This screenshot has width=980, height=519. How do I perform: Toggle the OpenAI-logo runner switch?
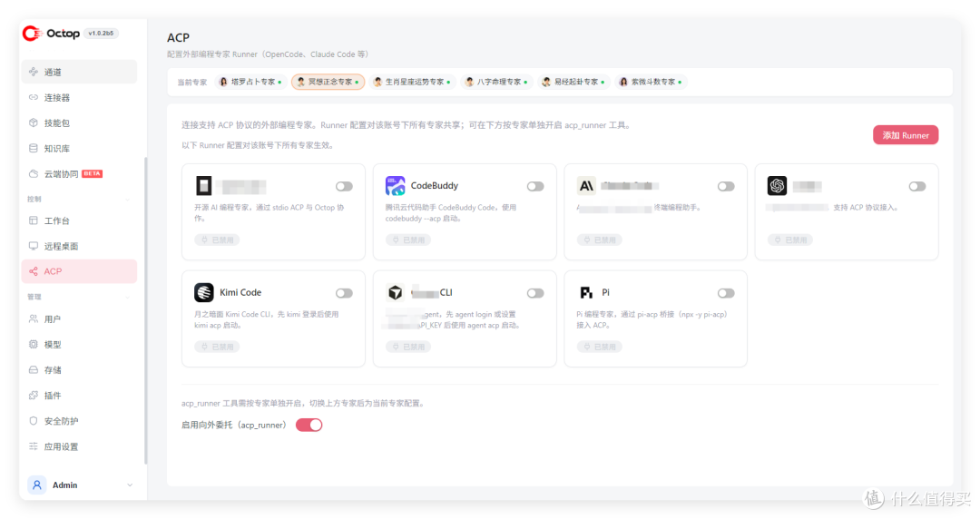point(916,186)
